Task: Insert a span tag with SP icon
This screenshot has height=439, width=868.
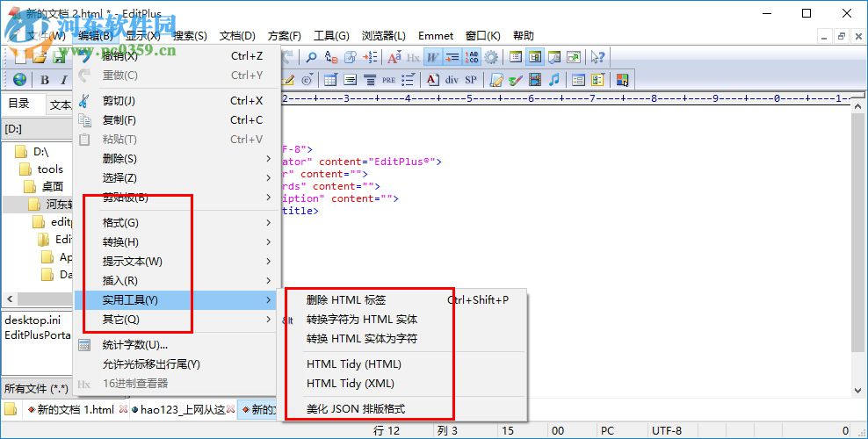Action: 471,80
